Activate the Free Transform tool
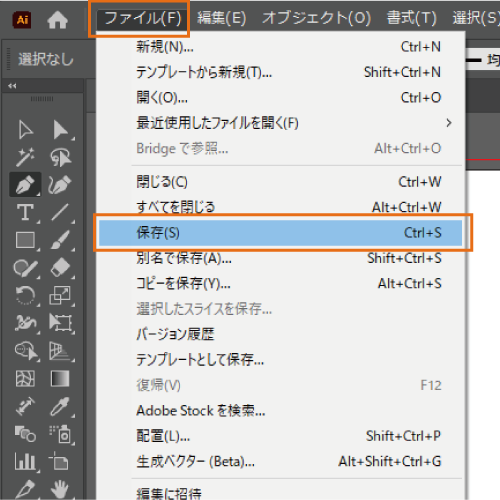The width and height of the screenshot is (500, 500). [x=60, y=323]
